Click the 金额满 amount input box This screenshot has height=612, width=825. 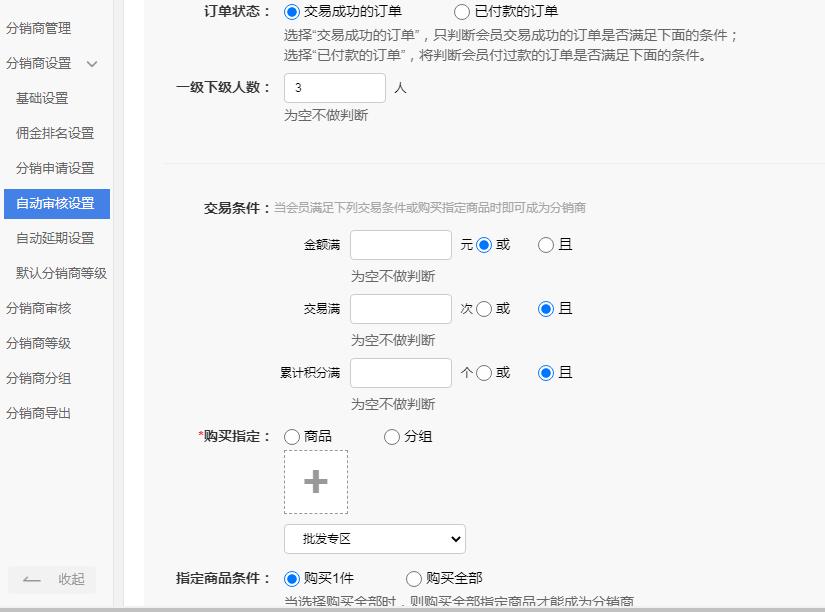[400, 244]
